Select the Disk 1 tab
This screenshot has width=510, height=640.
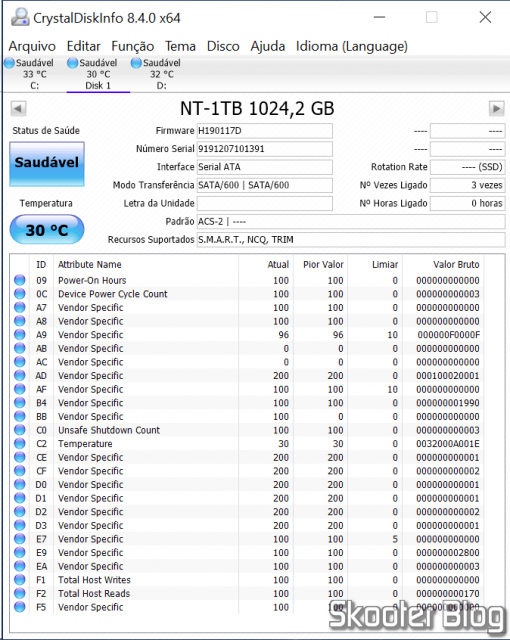(x=98, y=74)
